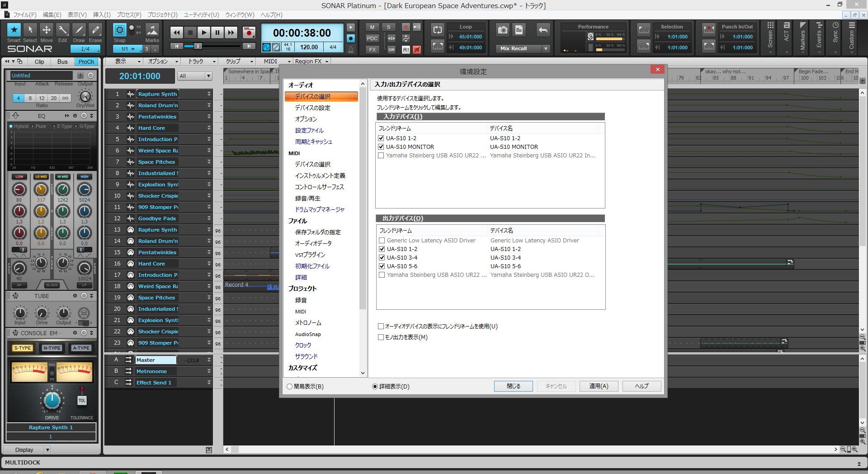Start recording with Record button
868x474 pixels.
(x=249, y=33)
